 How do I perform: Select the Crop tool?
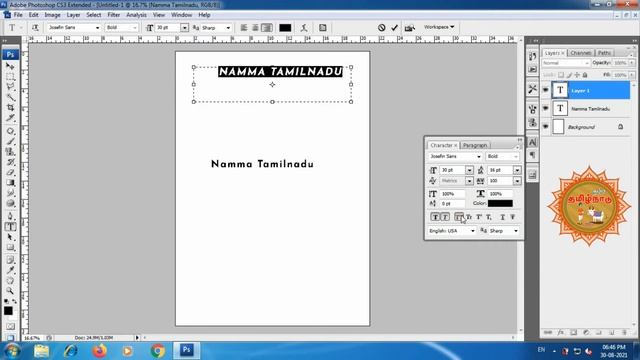click(x=10, y=107)
